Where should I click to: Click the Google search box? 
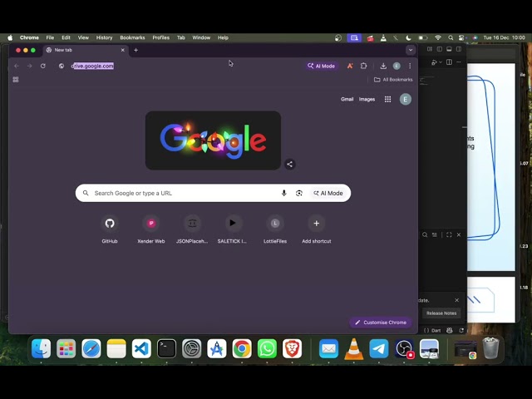[x=213, y=193]
